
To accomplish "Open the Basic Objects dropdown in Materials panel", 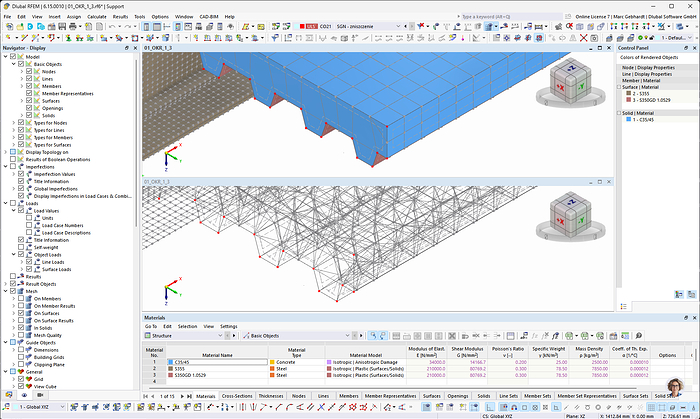I will click(x=347, y=336).
